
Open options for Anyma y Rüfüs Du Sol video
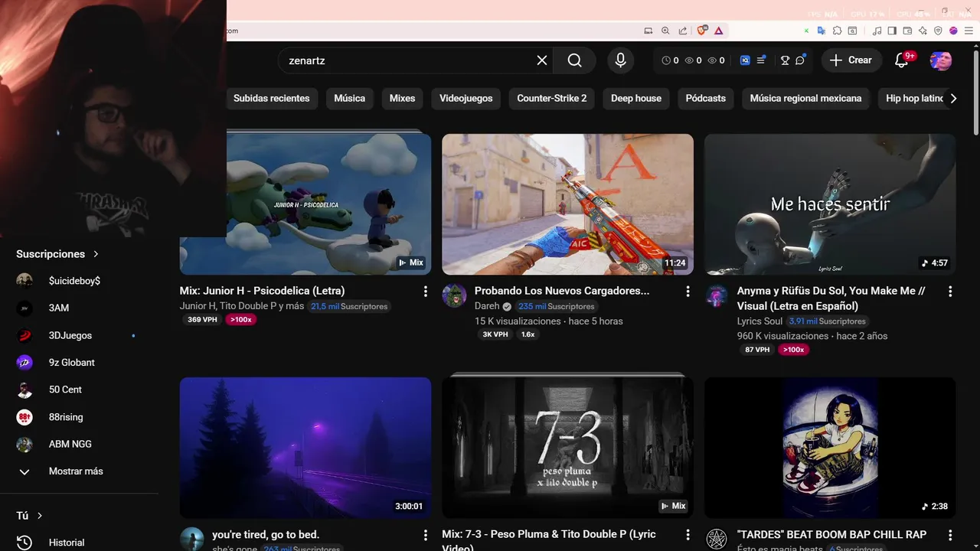[950, 292]
